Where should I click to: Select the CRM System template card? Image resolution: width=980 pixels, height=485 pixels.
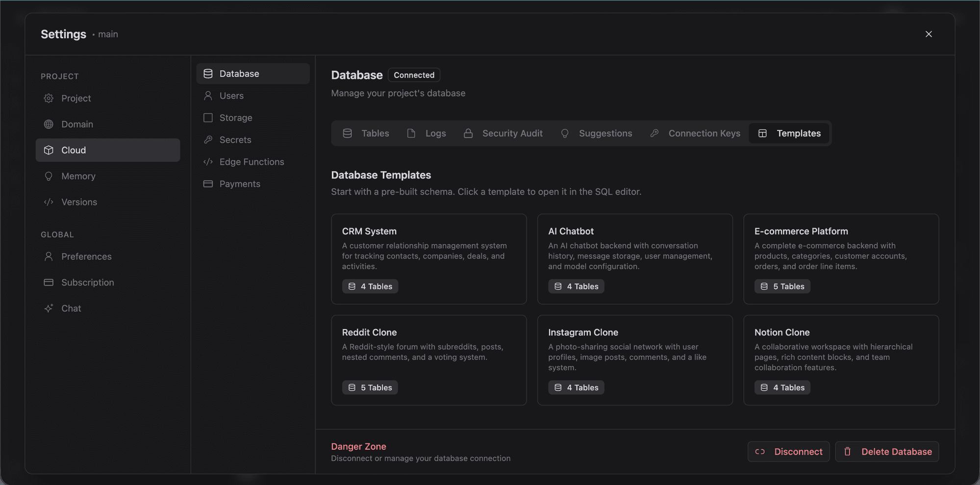pyautogui.click(x=429, y=259)
